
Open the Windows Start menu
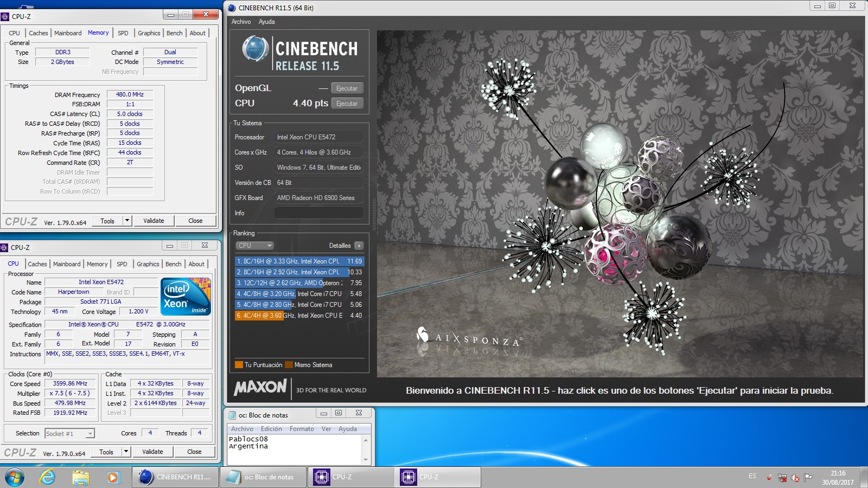14,477
